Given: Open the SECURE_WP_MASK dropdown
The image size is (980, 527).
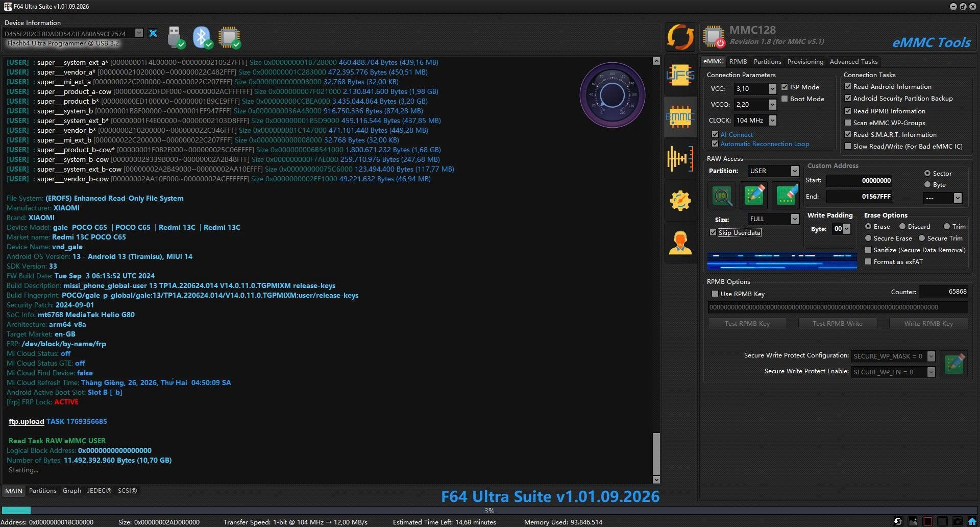Looking at the screenshot, I should point(931,356).
